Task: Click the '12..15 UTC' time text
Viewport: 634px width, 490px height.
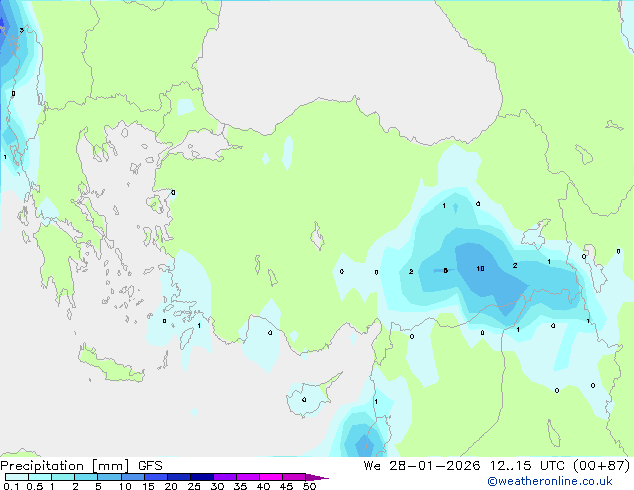Action: point(527,466)
